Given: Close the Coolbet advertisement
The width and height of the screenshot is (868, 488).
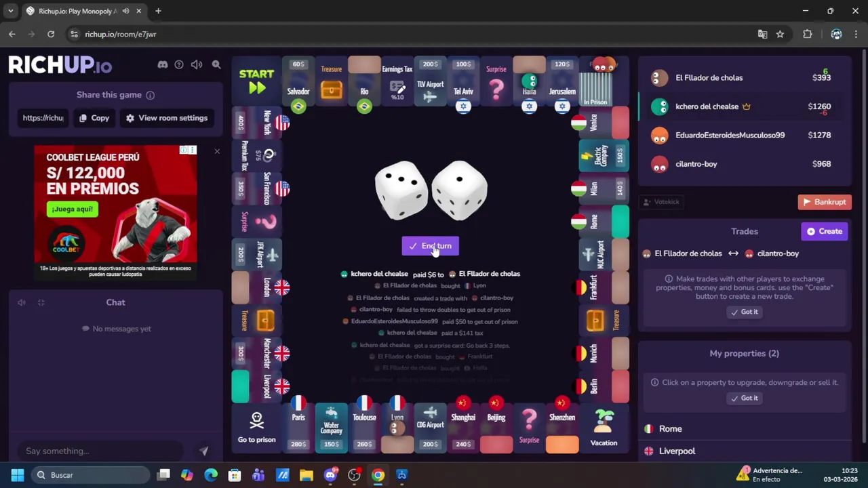Looking at the screenshot, I should [x=217, y=150].
